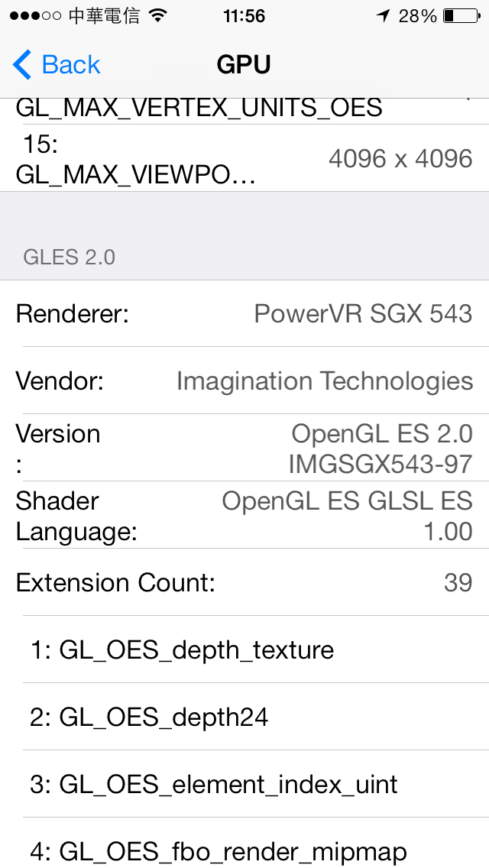Screen dimensions: 489x868
Task: Tap the GPU navigation title
Action: pyautogui.click(x=244, y=65)
